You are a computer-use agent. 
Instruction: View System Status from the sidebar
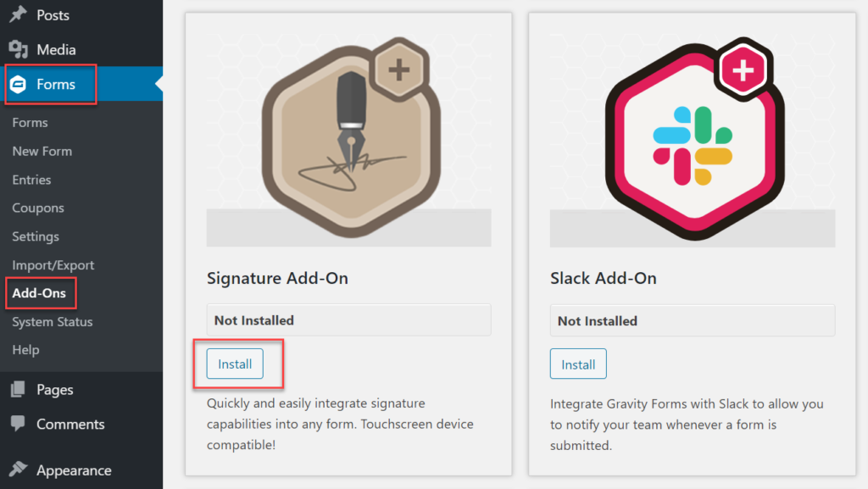pyautogui.click(x=51, y=321)
